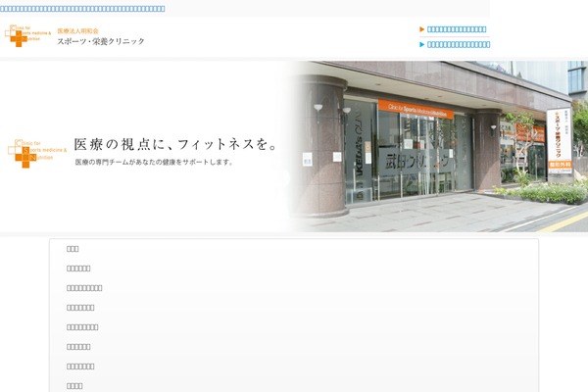Click the orange logo beside the hero slogan
Image resolution: width=588 pixels, height=392 pixels.
click(37, 154)
